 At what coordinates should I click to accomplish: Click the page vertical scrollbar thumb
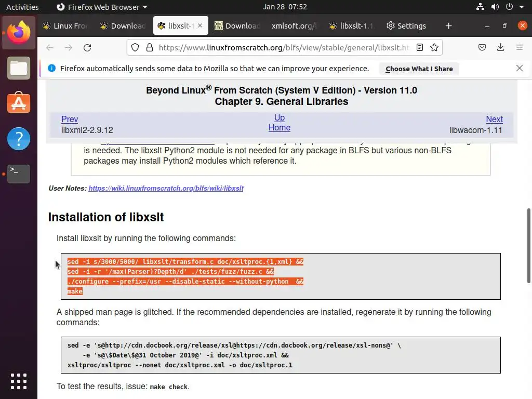528,246
